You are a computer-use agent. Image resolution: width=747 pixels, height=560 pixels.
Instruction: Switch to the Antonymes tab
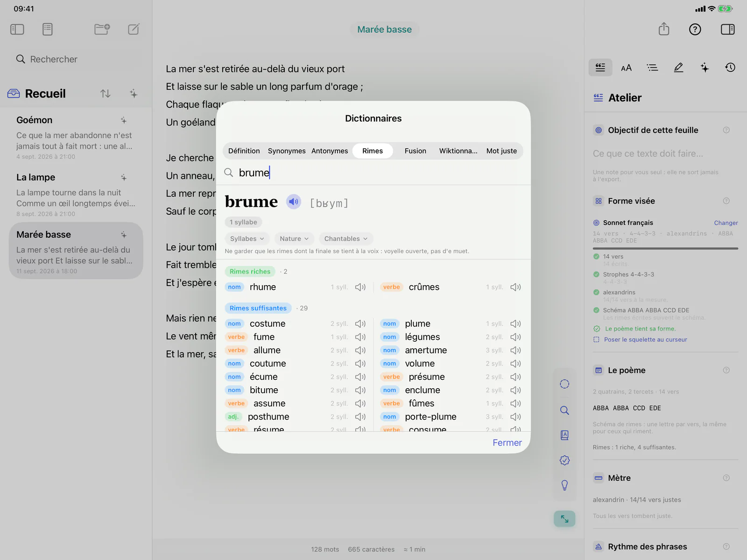(x=330, y=151)
